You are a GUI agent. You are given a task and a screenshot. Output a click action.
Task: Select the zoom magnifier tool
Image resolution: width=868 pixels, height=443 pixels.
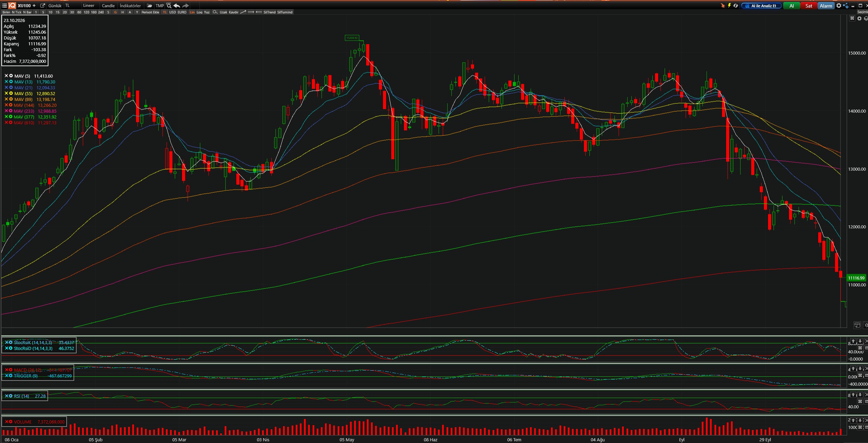(x=215, y=12)
